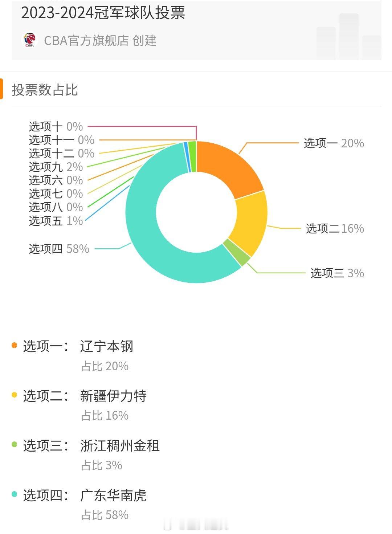Click the 选项五 1% chart label
This screenshot has width=392, height=534.
tap(56, 220)
